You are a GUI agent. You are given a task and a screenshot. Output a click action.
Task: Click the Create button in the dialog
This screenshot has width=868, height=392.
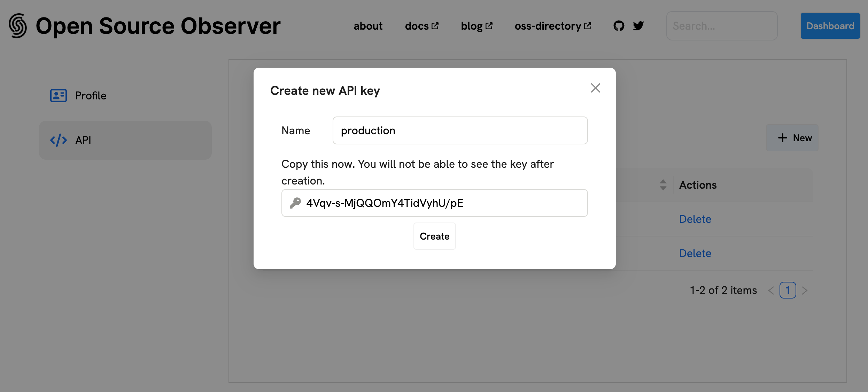click(x=434, y=236)
